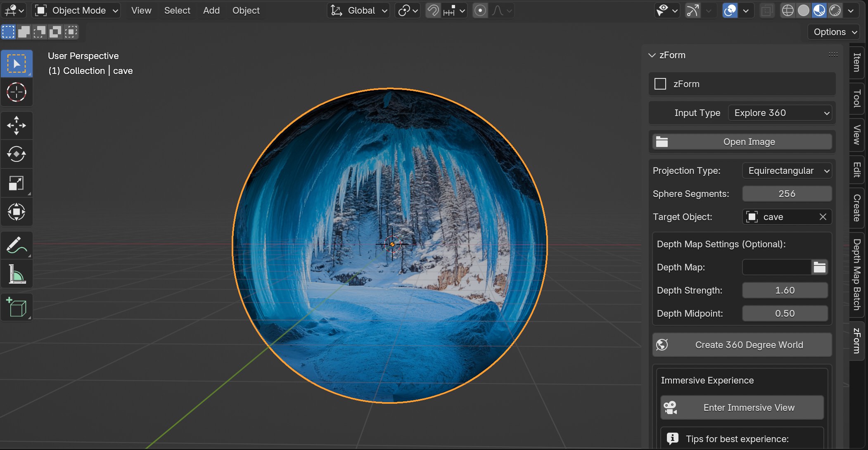Open the View sidebar tab
868x450 pixels.
(x=857, y=135)
